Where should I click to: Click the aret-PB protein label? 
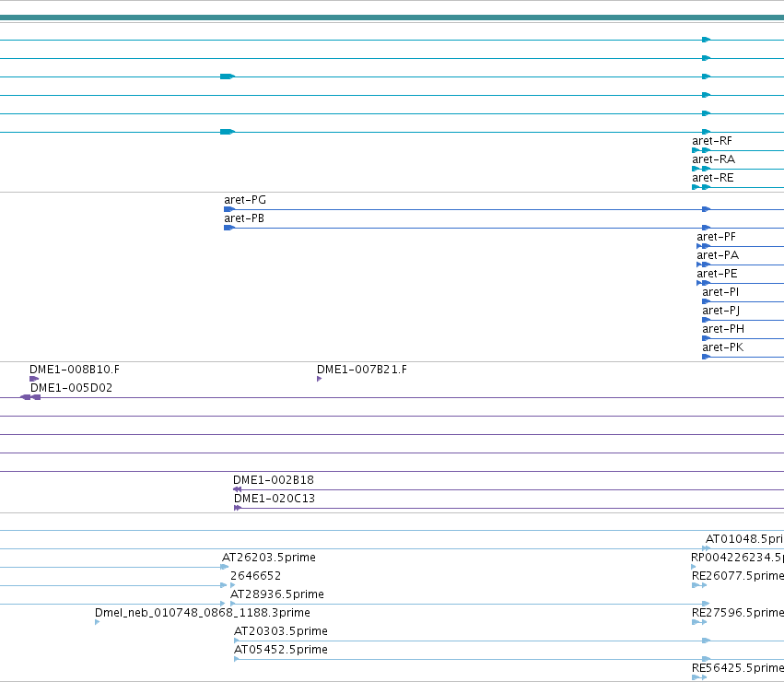click(243, 218)
